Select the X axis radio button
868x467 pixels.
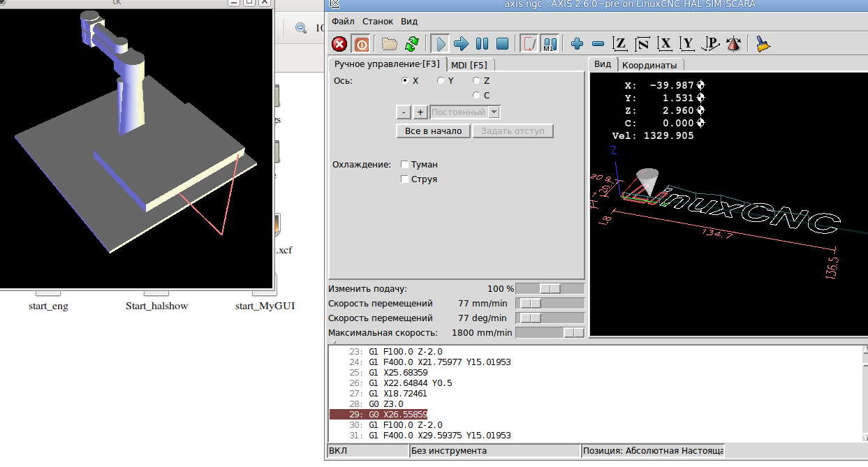(x=405, y=80)
